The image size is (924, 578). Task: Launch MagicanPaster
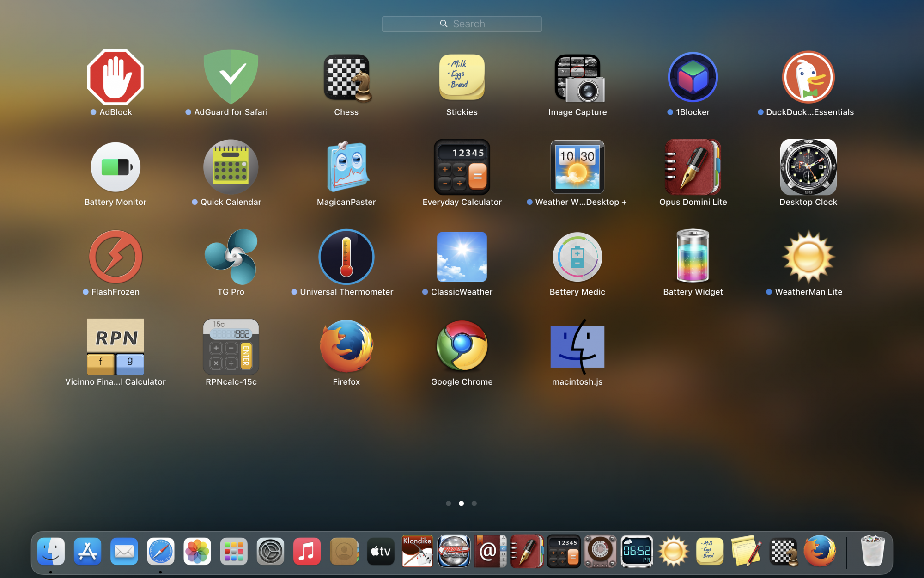pyautogui.click(x=346, y=167)
